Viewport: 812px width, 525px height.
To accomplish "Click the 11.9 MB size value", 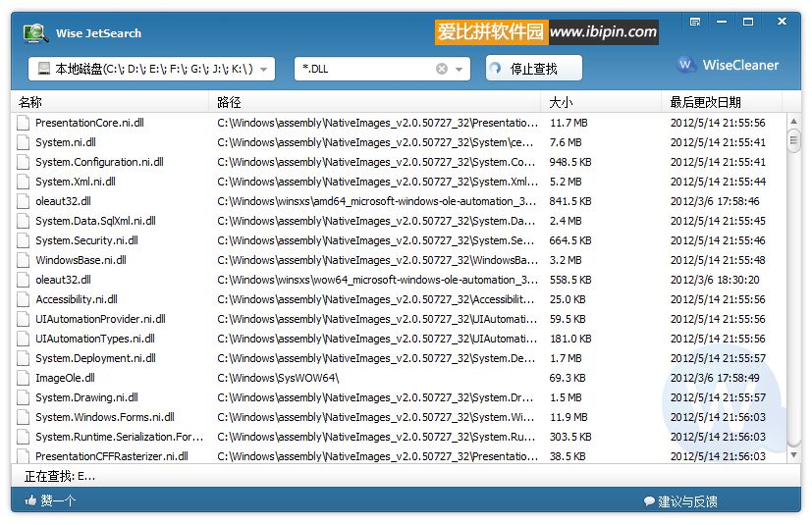I will (x=568, y=417).
